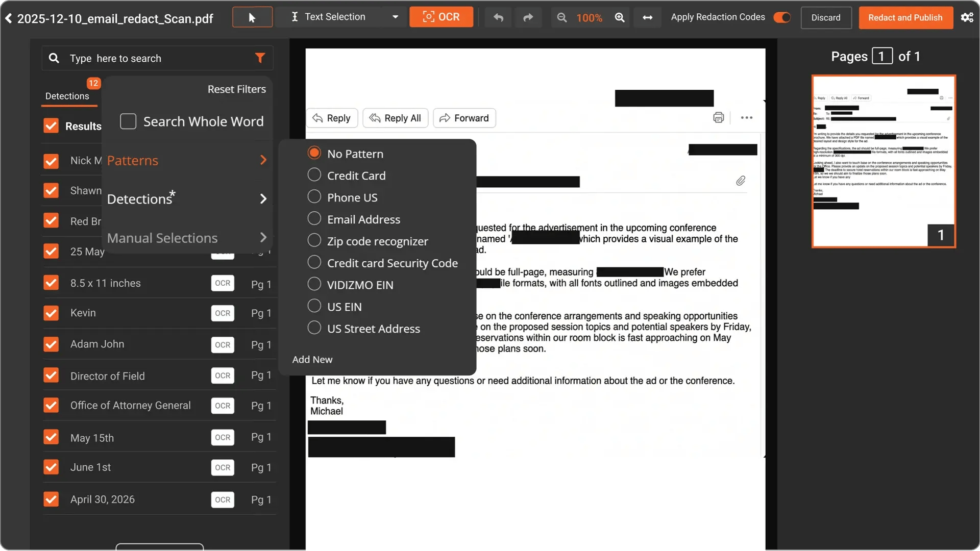Click Redact and Publish
Viewport: 980px width, 551px height.
click(x=905, y=17)
